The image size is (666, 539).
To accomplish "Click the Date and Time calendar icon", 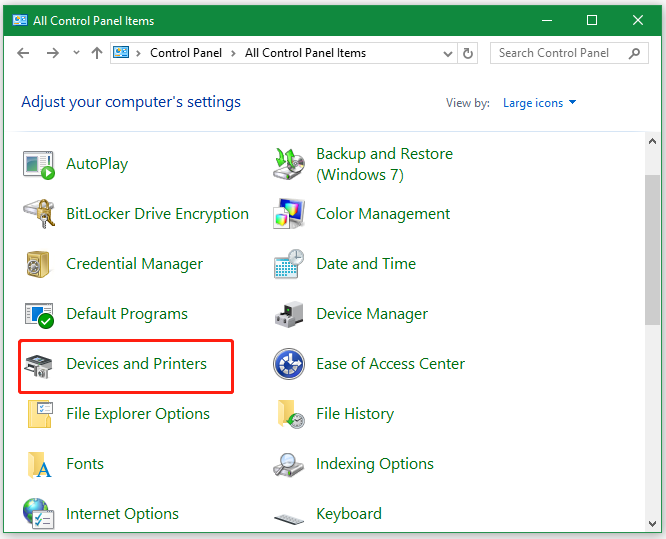I will click(x=289, y=264).
